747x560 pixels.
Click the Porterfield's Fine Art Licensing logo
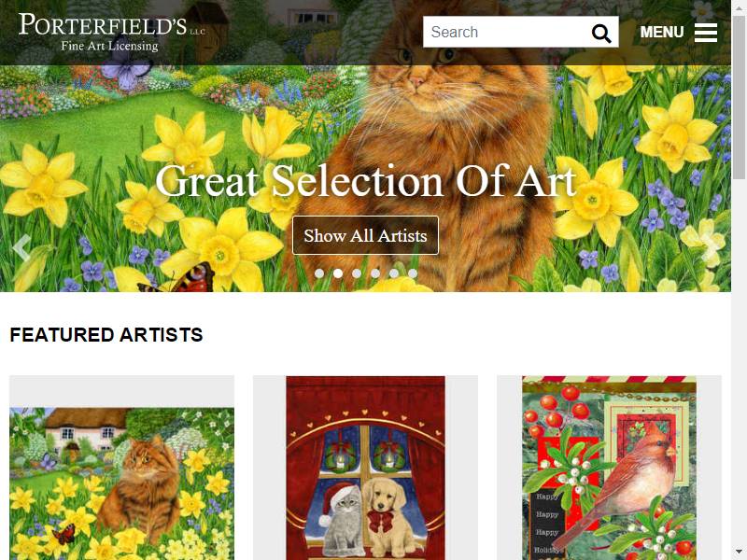click(112, 33)
